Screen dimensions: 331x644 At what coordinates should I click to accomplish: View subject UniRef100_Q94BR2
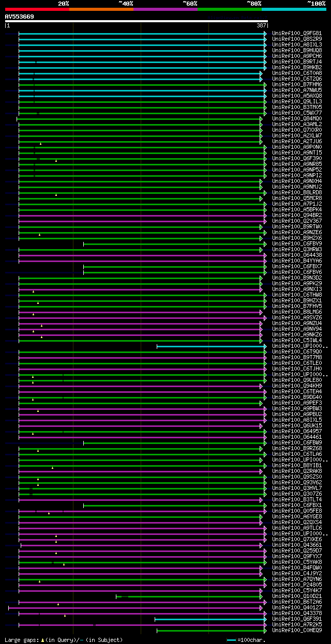(x=297, y=216)
